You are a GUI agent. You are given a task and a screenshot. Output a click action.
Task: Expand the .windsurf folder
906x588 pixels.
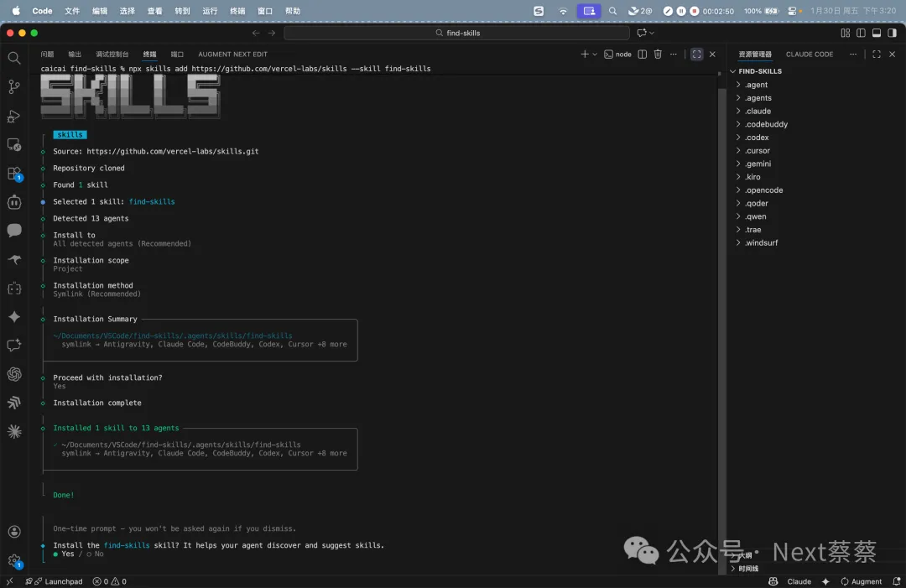pos(761,243)
